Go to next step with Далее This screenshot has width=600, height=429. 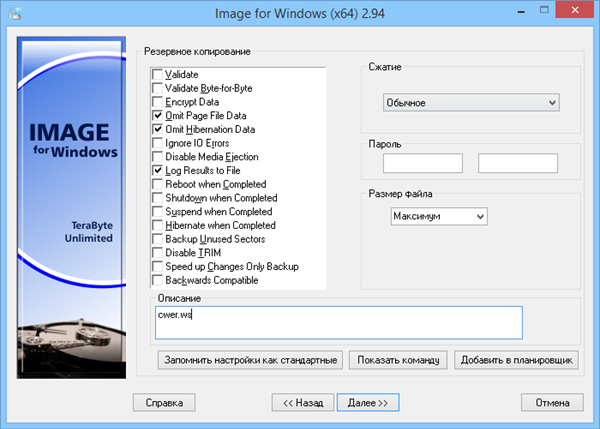click(x=368, y=402)
